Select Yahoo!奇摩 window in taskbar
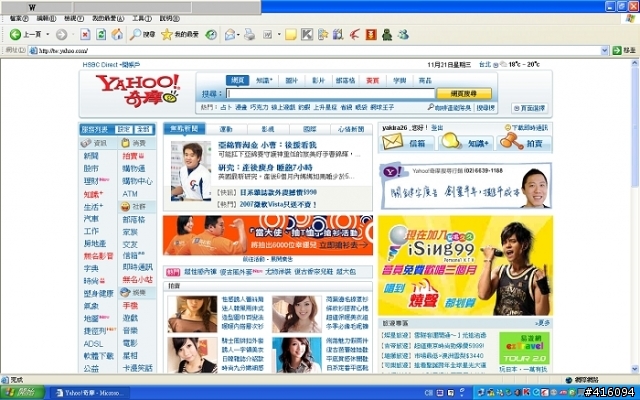The height and width of the screenshot is (400, 640). click(x=90, y=393)
